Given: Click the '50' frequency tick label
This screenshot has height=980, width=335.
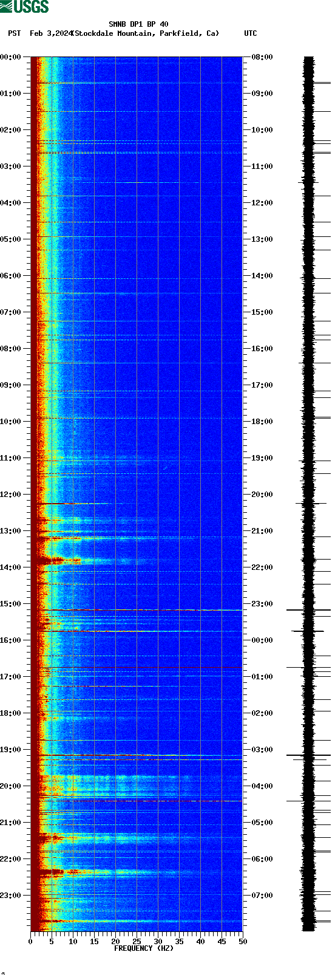Looking at the screenshot, I should 243,942.
